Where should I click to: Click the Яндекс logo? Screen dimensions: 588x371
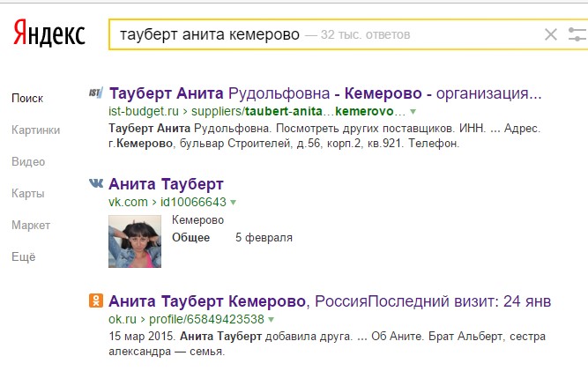pyautogui.click(x=49, y=33)
